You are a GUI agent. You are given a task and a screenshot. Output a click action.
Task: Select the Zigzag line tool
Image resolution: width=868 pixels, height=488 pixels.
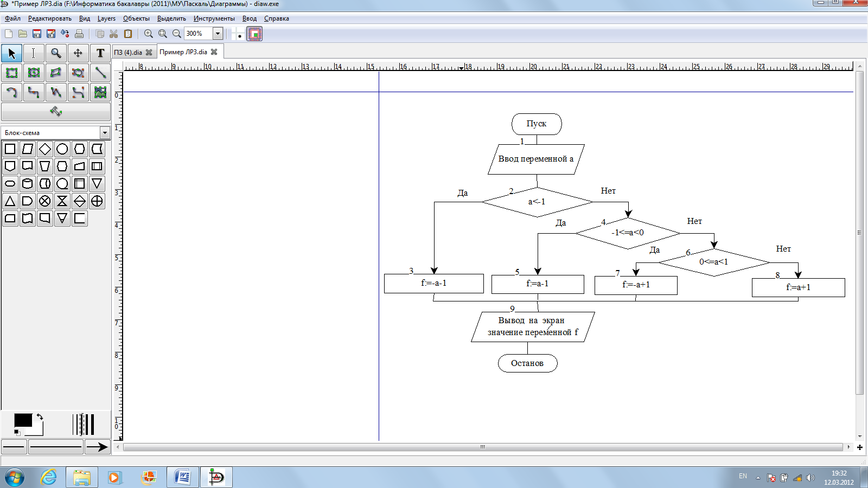[x=34, y=92]
